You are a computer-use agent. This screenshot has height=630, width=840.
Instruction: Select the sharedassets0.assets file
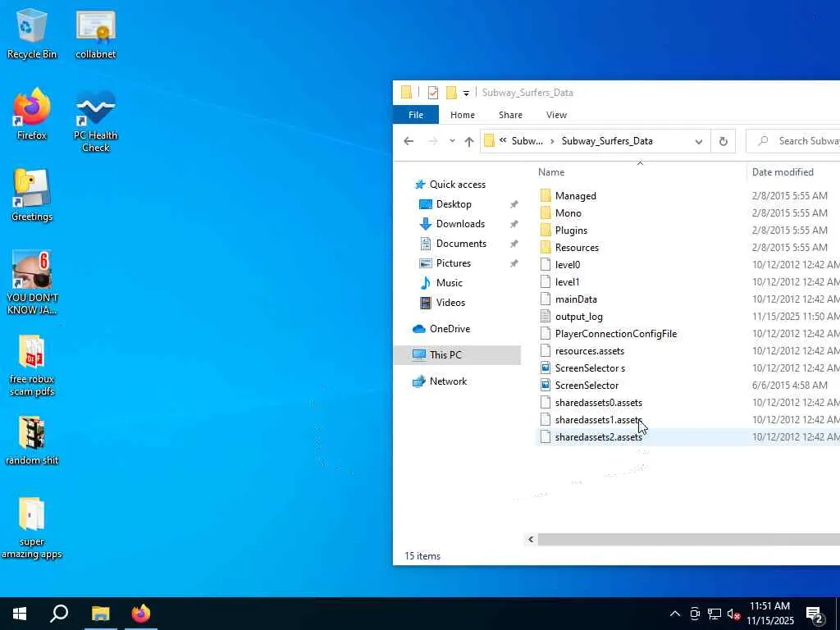[598, 402]
